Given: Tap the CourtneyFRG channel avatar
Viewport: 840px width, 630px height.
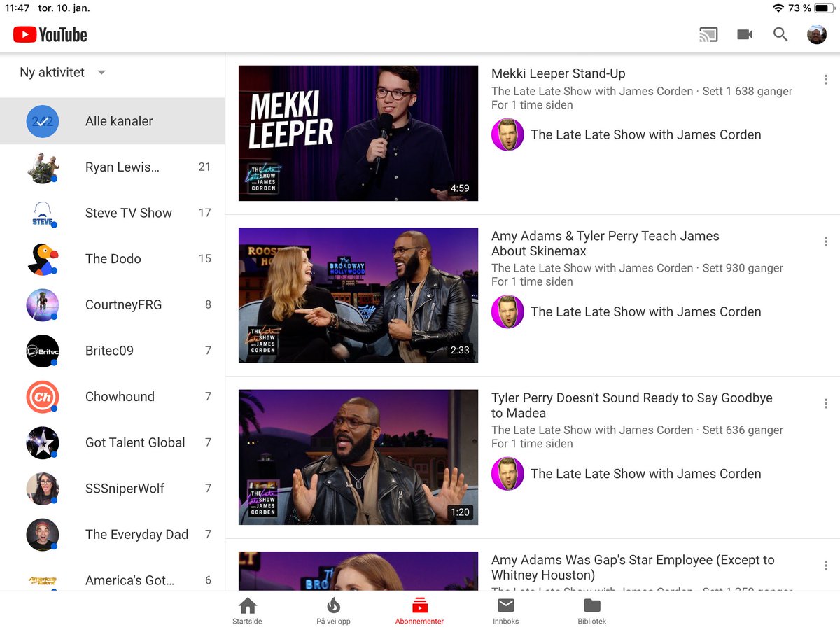Looking at the screenshot, I should click(43, 304).
